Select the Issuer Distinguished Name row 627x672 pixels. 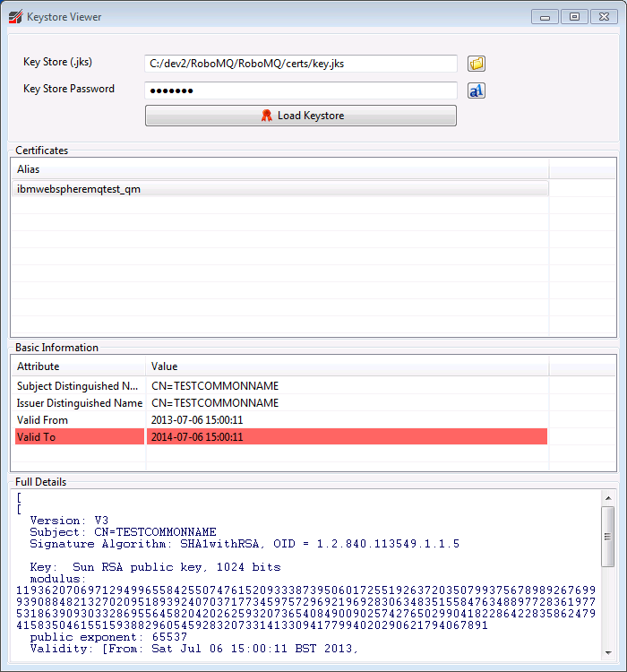(x=80, y=403)
